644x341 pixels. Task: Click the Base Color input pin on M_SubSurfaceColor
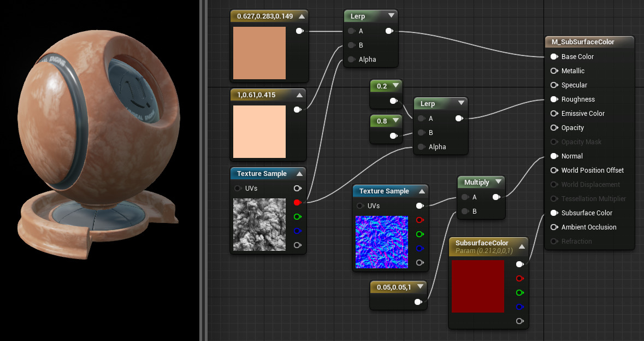(554, 57)
